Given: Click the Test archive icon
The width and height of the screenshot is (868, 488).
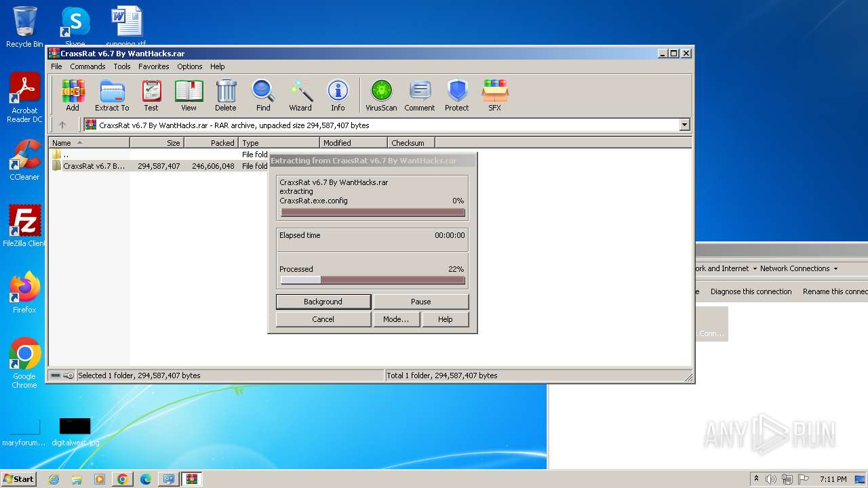Looking at the screenshot, I should [151, 95].
